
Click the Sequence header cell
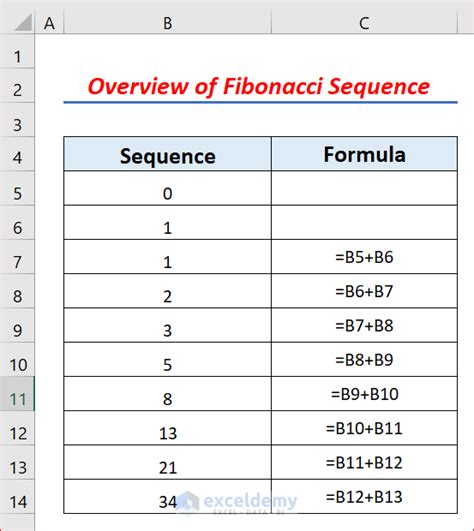(x=167, y=154)
